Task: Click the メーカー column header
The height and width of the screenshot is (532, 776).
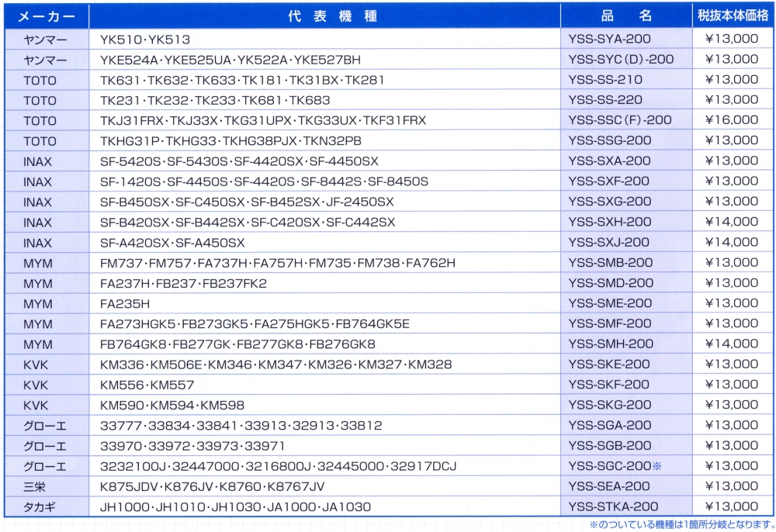Action: point(47,17)
